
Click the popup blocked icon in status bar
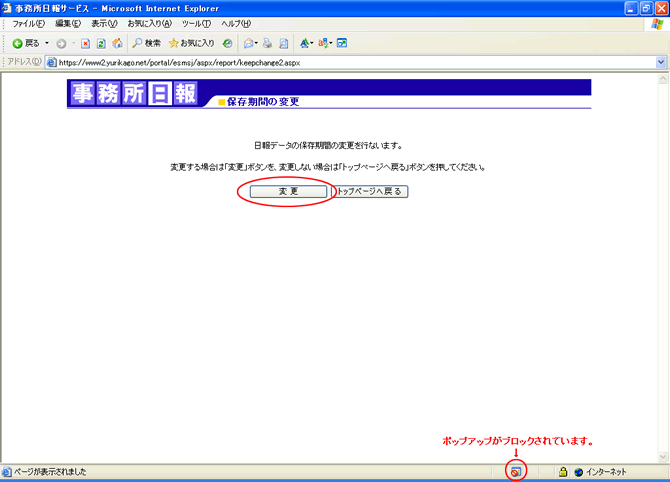pos(516,471)
